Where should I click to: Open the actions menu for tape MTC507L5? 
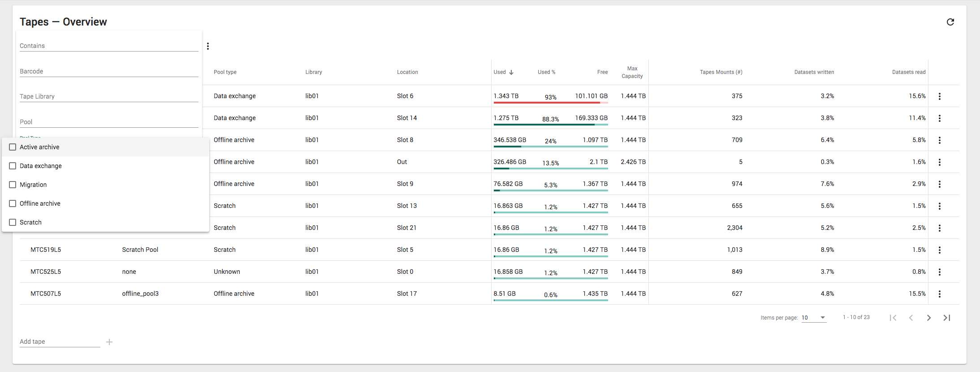point(939,294)
